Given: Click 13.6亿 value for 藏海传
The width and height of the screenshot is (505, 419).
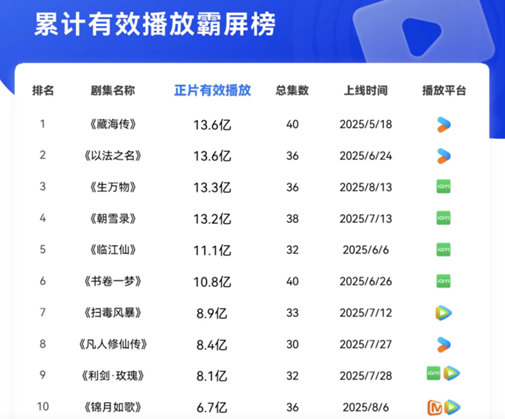Looking at the screenshot, I should click(212, 125).
